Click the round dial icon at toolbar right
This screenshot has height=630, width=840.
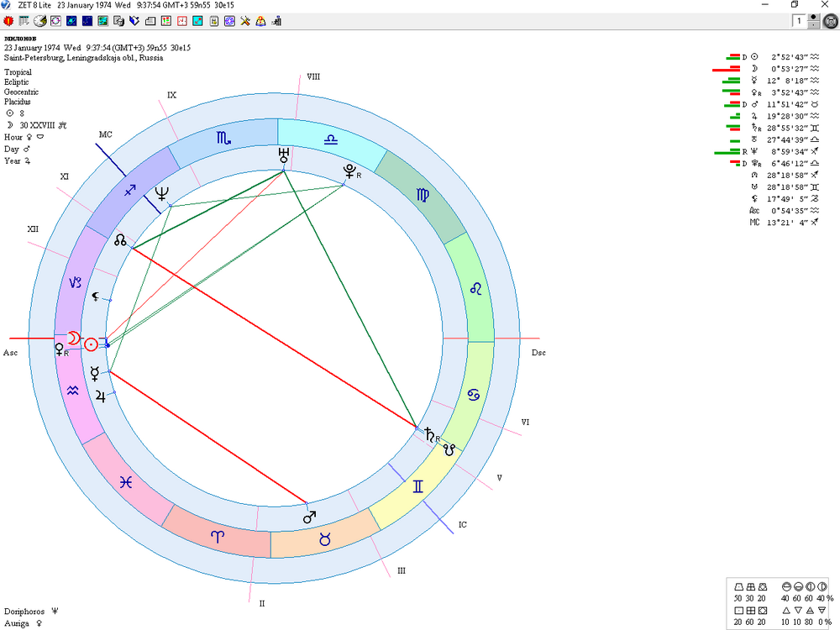click(831, 22)
